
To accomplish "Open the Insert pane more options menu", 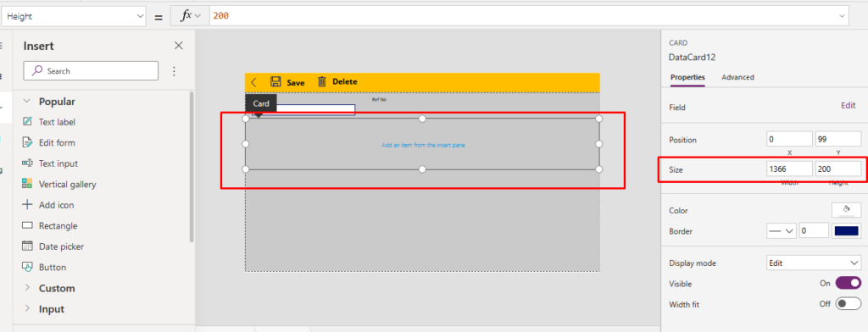I will (x=174, y=71).
